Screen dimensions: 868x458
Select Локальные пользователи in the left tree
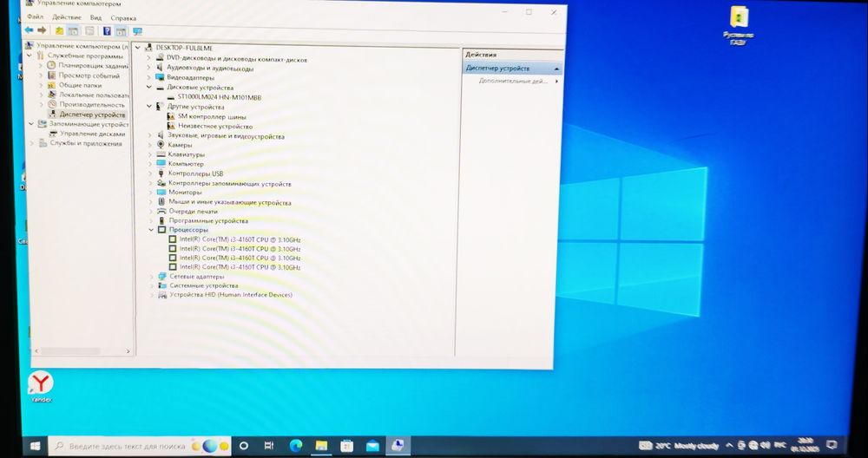point(94,95)
